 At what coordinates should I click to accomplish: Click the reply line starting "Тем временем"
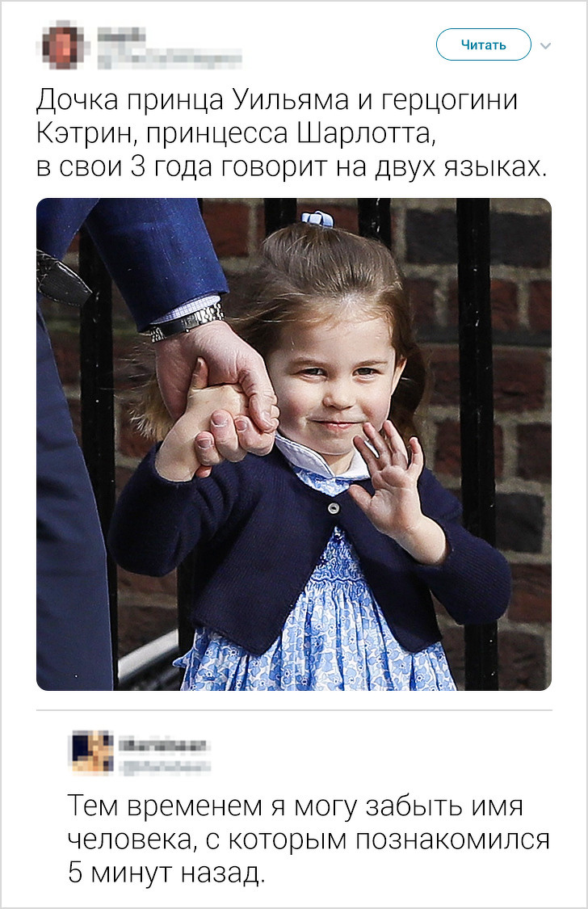tap(296, 806)
